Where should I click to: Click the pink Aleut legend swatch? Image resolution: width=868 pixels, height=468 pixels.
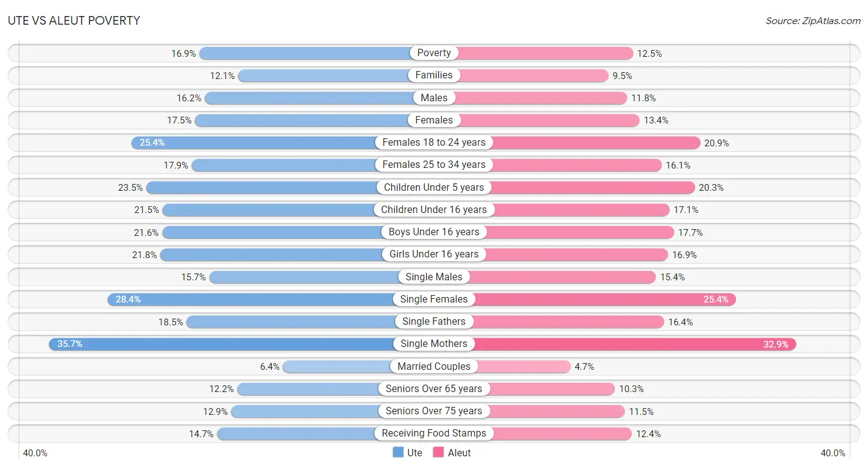[439, 453]
